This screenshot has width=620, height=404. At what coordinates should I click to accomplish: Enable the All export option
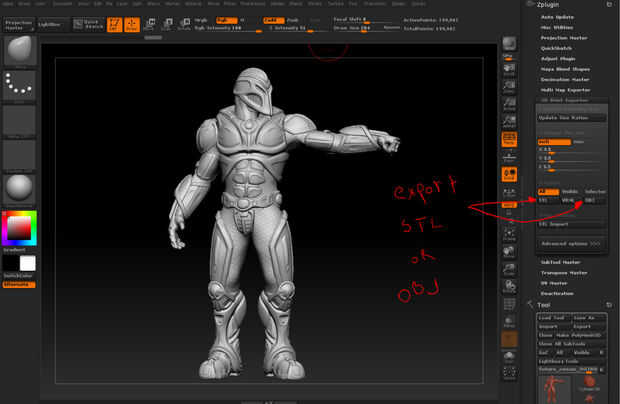548,192
